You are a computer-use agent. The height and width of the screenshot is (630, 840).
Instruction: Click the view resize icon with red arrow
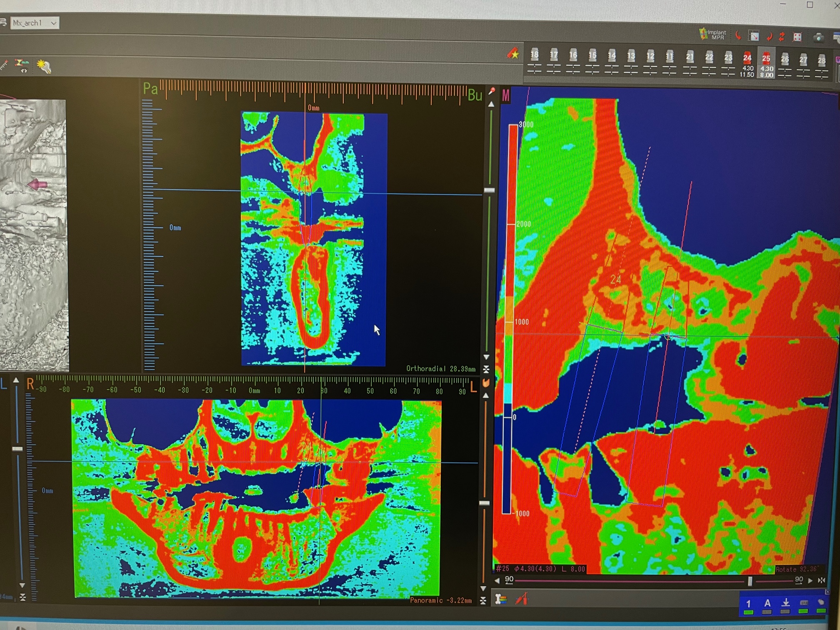[x=755, y=36]
